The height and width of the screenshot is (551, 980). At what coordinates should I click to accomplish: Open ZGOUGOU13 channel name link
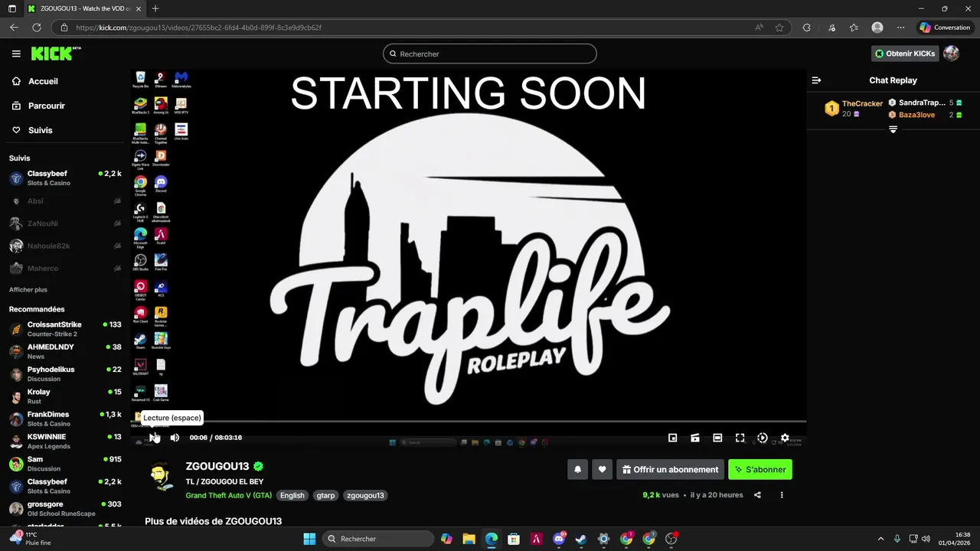[217, 466]
